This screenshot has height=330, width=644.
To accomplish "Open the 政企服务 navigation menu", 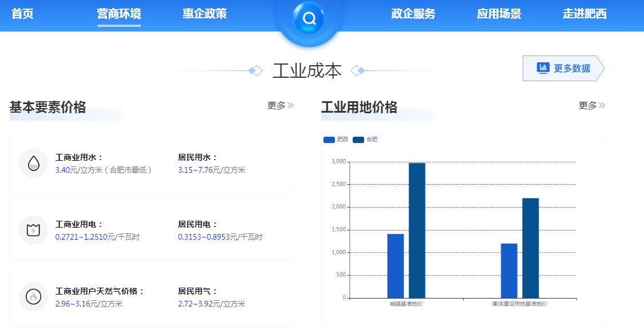I will click(413, 14).
